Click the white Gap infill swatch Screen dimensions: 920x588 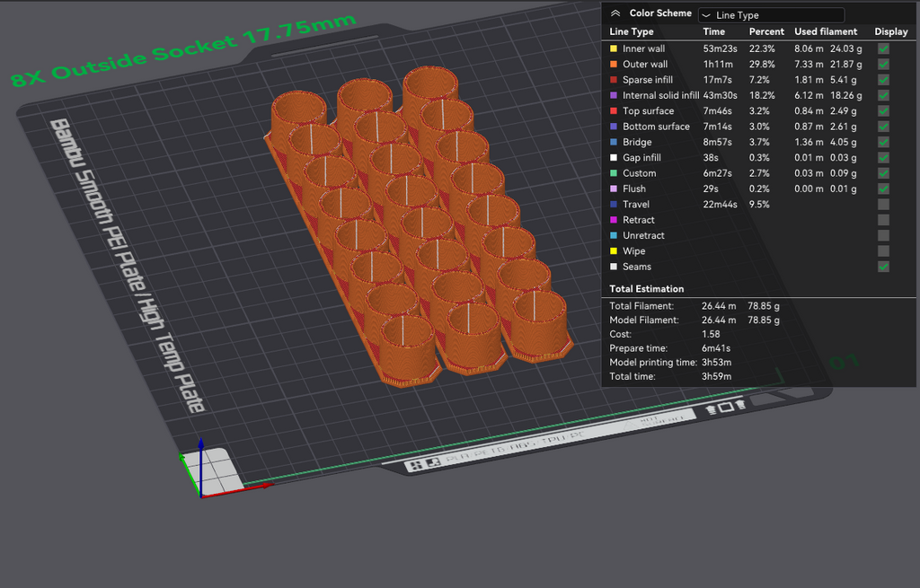(614, 158)
